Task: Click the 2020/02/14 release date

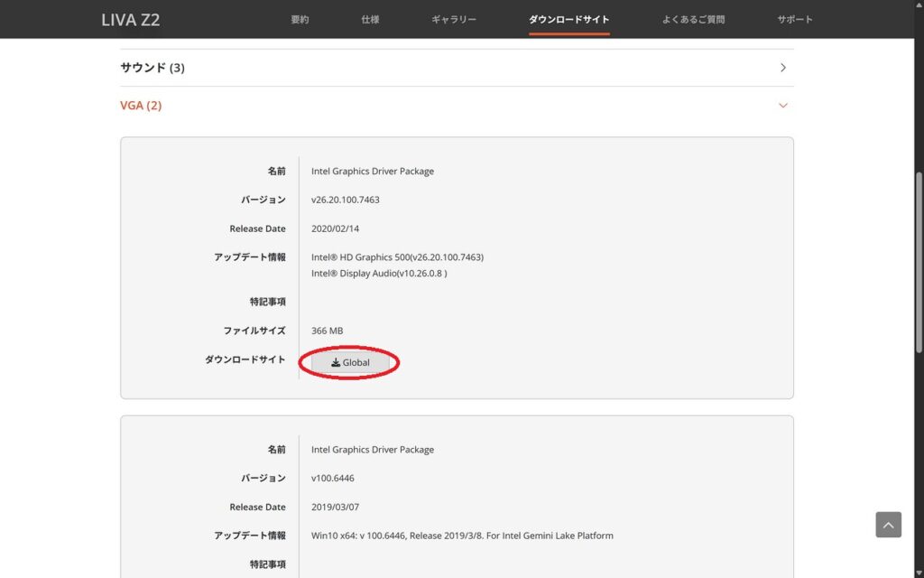Action: [335, 228]
